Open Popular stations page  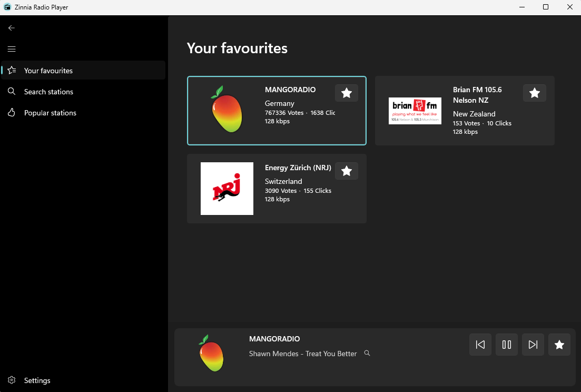pos(50,113)
